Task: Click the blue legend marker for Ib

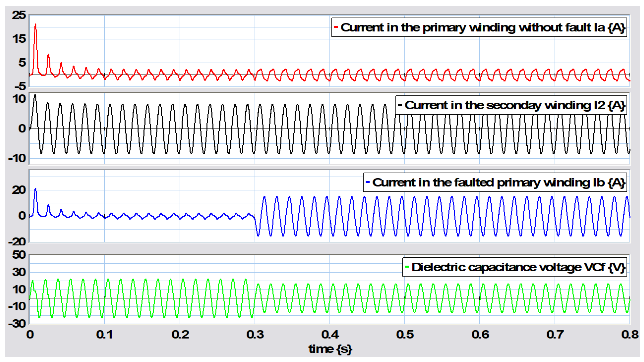Action: click(x=368, y=182)
